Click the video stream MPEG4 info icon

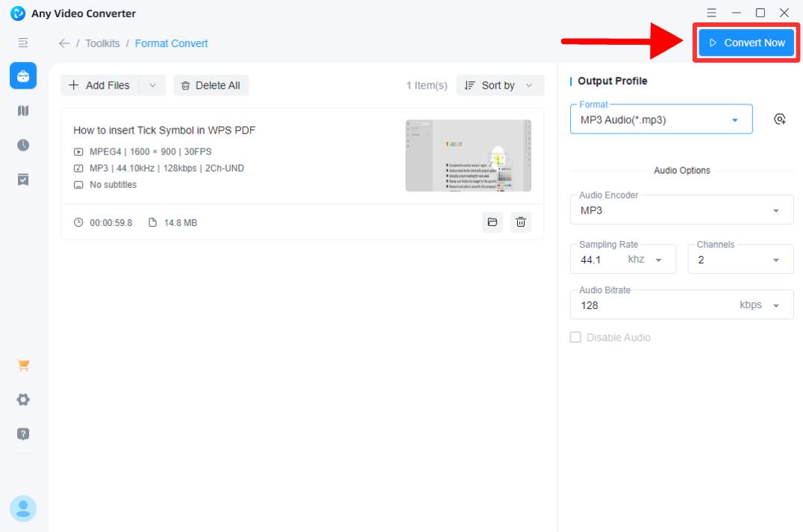(x=78, y=152)
